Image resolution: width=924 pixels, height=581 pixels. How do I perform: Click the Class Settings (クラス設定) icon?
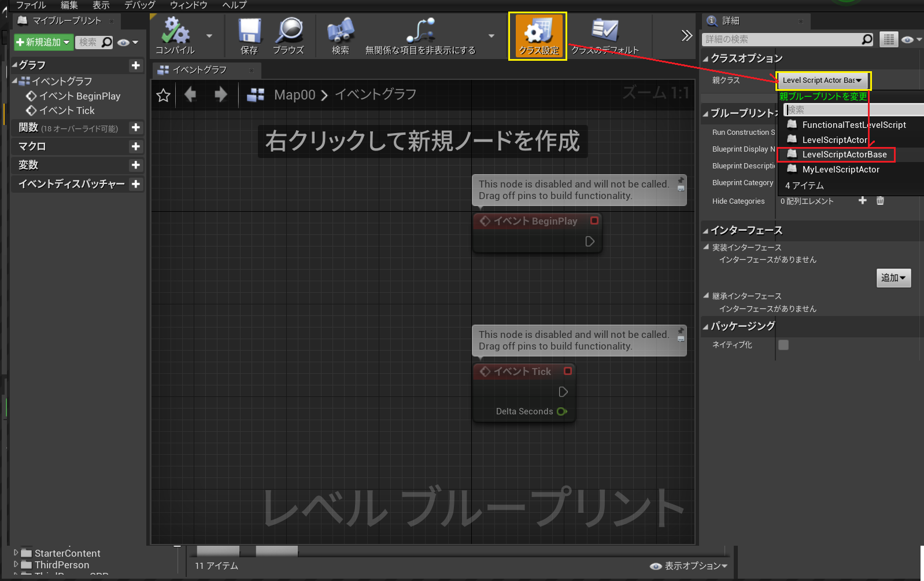(x=538, y=36)
